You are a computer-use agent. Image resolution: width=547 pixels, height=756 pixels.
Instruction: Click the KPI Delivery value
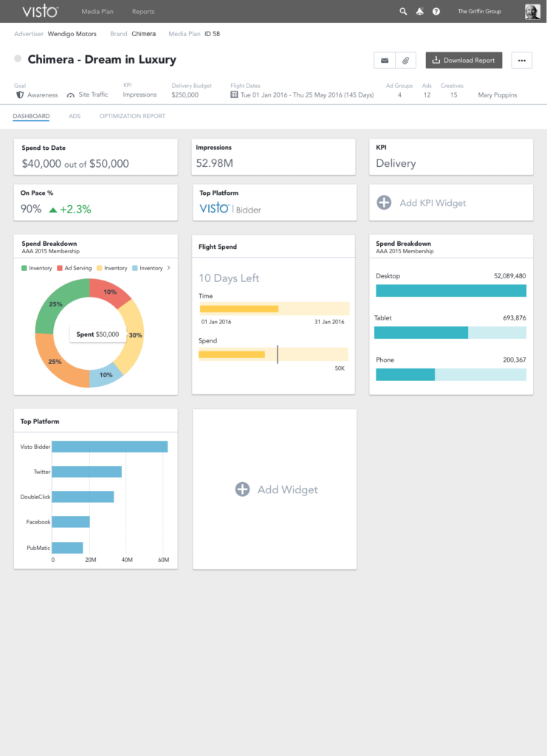click(396, 163)
